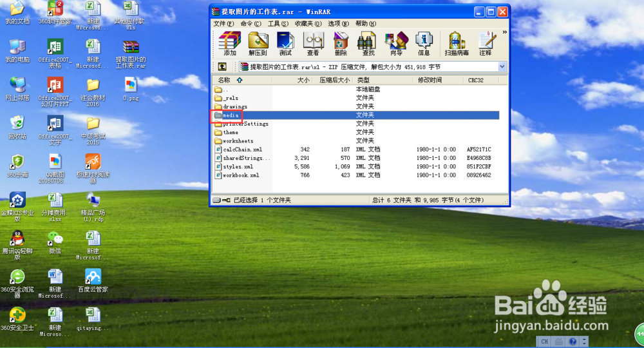Image resolution: width=644 pixels, height=348 pixels.
Task: Select Office2007_幻灯片PPT shortcut
Action: click(x=55, y=92)
